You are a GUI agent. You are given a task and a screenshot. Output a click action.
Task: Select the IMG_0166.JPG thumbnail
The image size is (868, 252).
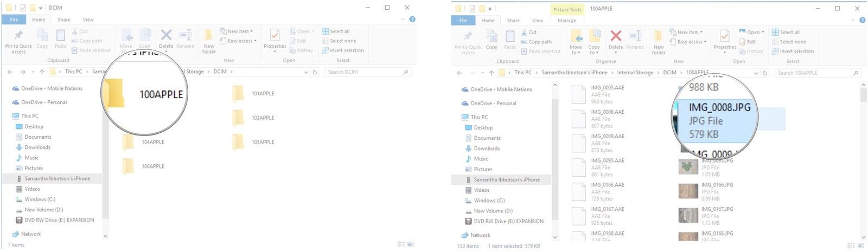688,191
